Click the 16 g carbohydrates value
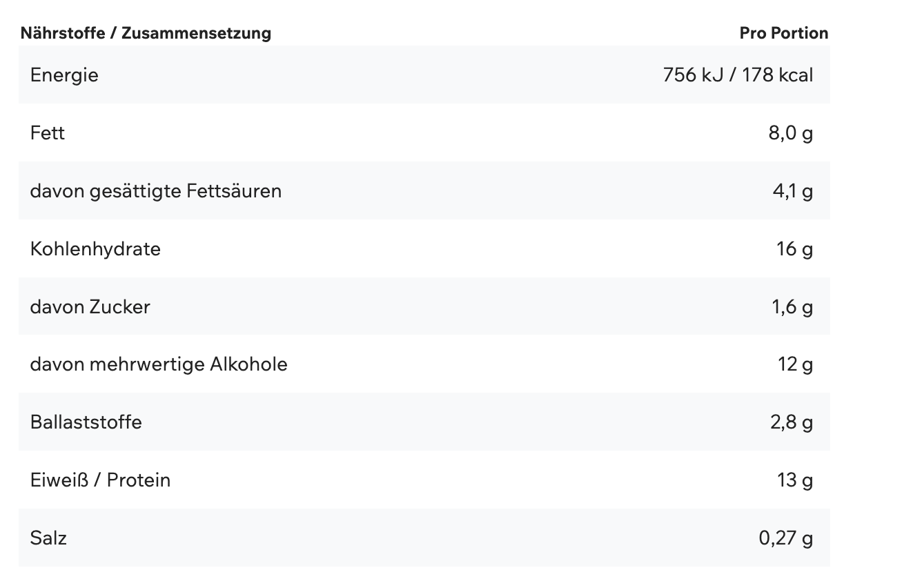 (795, 248)
